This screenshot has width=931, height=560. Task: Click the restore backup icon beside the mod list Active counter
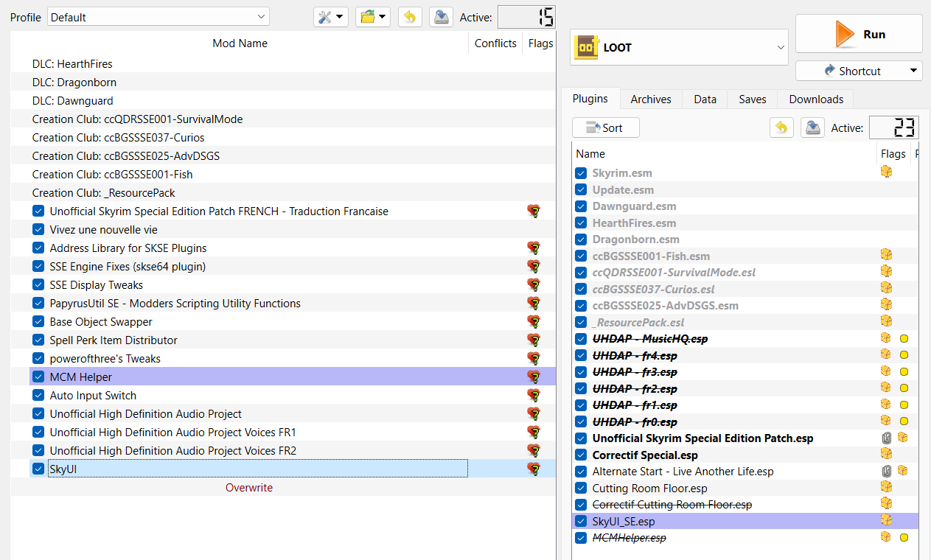(410, 17)
